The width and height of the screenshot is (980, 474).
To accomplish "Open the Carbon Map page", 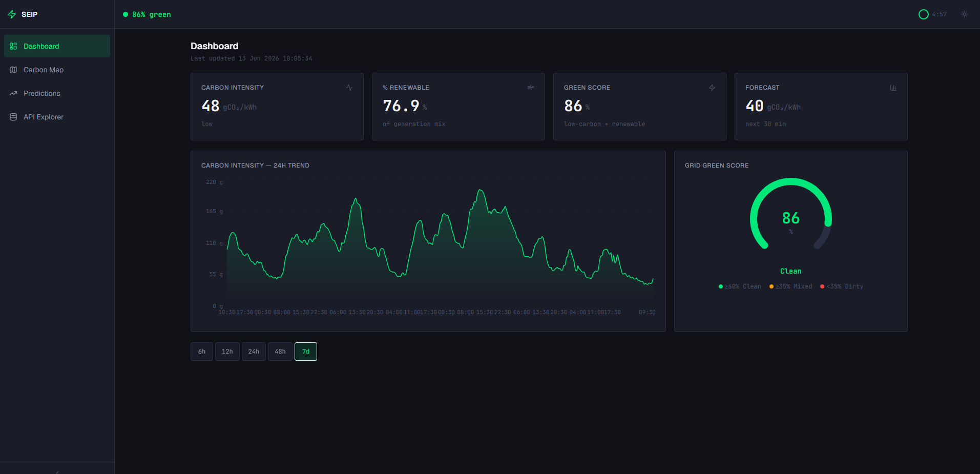I will pos(57,70).
